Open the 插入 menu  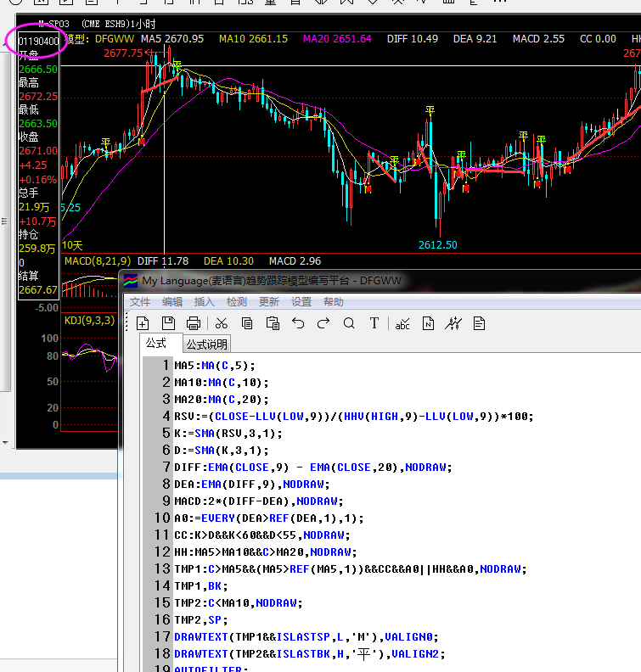point(205,302)
